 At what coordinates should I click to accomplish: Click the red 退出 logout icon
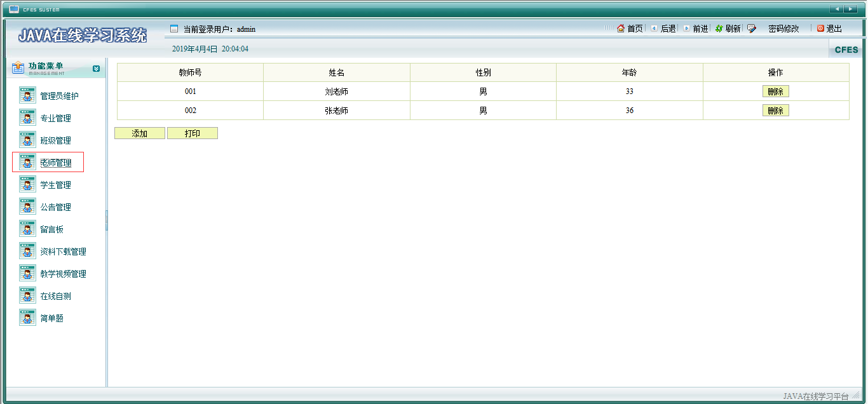tap(820, 29)
